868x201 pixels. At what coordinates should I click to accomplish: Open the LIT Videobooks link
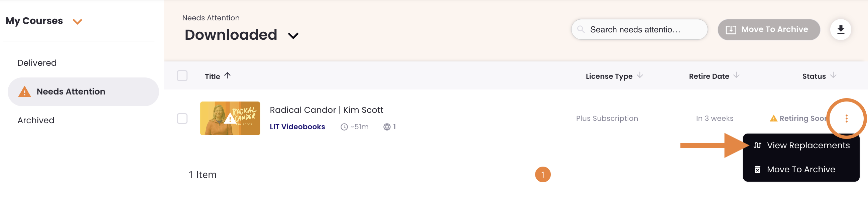297,127
